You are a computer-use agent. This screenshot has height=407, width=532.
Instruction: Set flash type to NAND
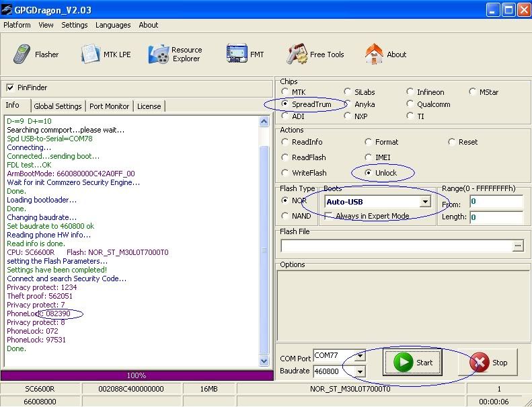tap(284, 216)
